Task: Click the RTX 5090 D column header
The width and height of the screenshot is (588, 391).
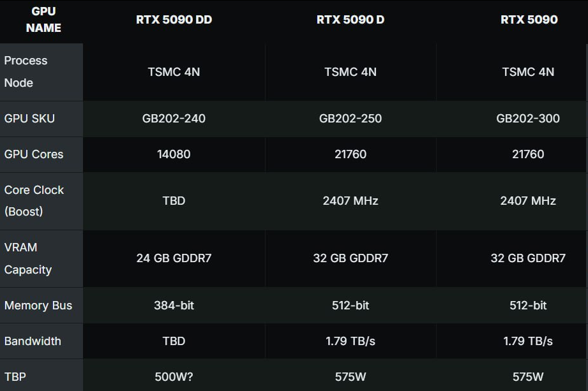Action: [x=351, y=20]
